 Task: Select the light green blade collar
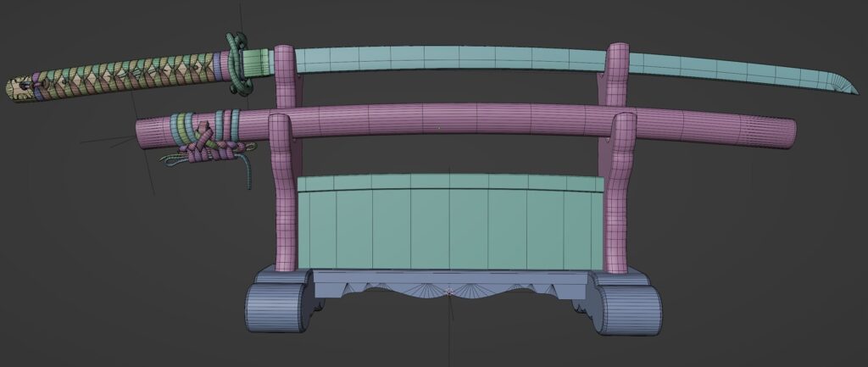click(x=256, y=61)
